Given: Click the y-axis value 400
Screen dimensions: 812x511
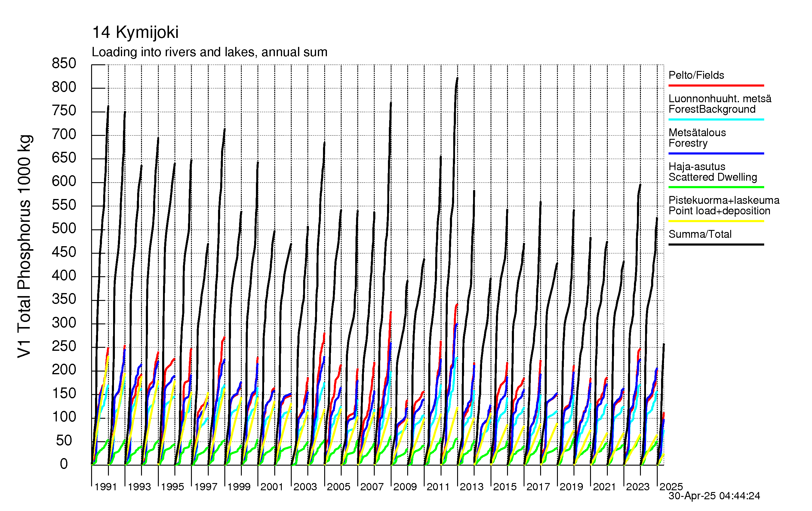Looking at the screenshot, I should [x=64, y=276].
